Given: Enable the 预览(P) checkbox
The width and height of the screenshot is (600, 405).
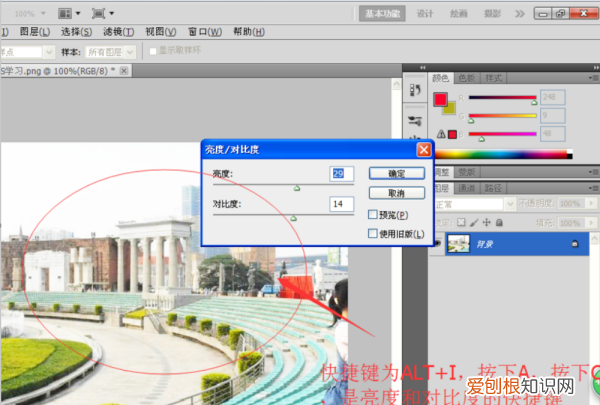Looking at the screenshot, I should tap(372, 214).
